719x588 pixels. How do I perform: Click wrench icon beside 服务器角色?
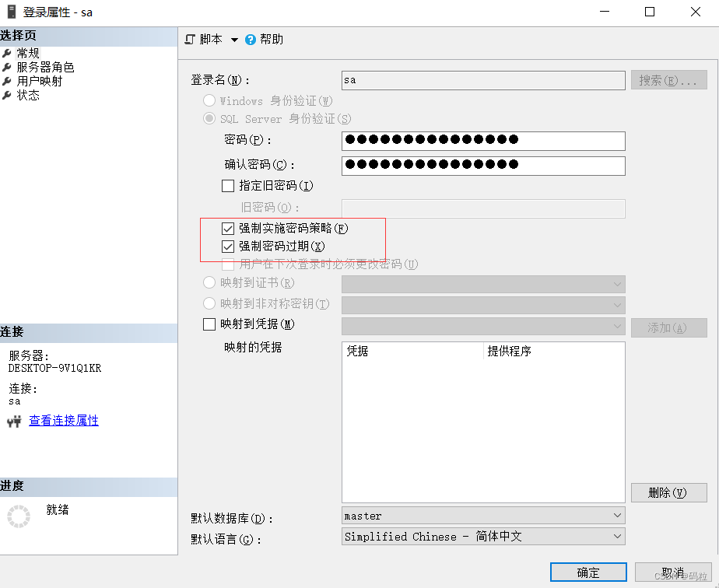[7, 68]
